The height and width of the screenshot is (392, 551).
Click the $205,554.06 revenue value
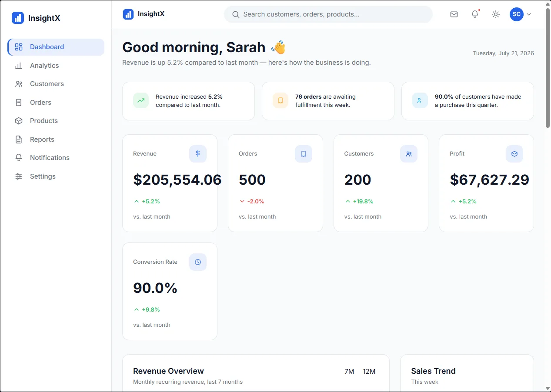[177, 180]
